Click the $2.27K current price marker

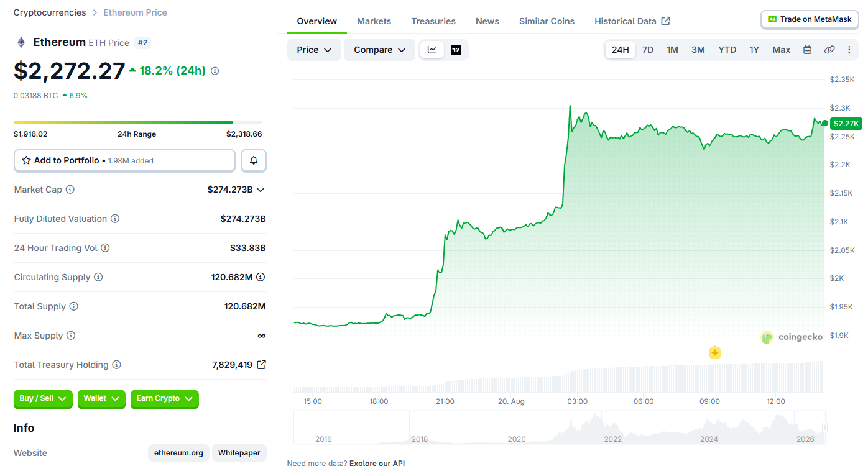pos(846,124)
